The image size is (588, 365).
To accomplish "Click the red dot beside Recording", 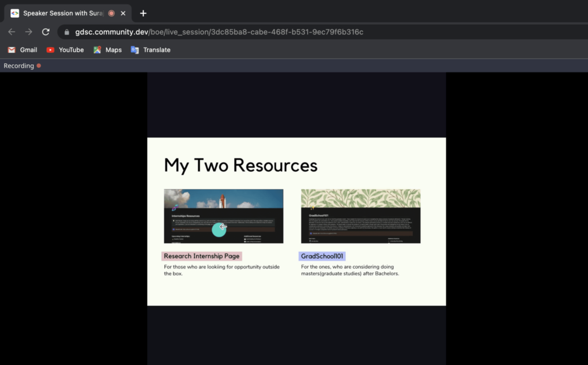I will pyautogui.click(x=39, y=66).
